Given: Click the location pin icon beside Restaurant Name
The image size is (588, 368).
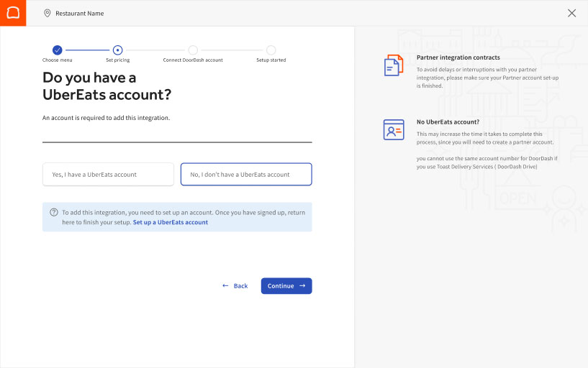Looking at the screenshot, I should tap(48, 13).
